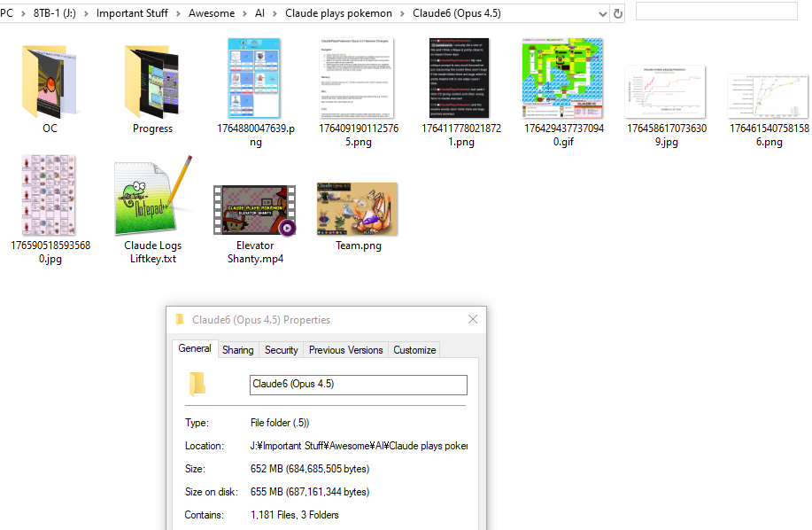Switch to the Customize tab
Image resolution: width=812 pixels, height=530 pixels.
(414, 350)
